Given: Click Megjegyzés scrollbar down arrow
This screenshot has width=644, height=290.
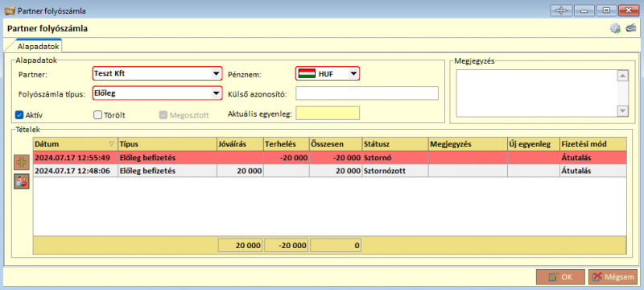Looking at the screenshot, I should 623,111.
